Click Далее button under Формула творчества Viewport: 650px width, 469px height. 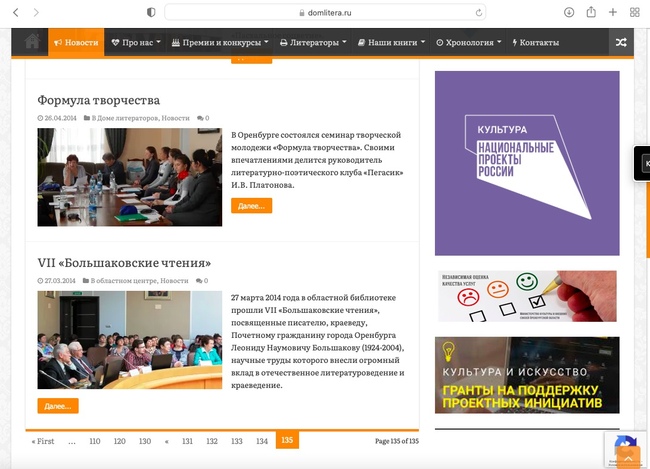coord(251,206)
